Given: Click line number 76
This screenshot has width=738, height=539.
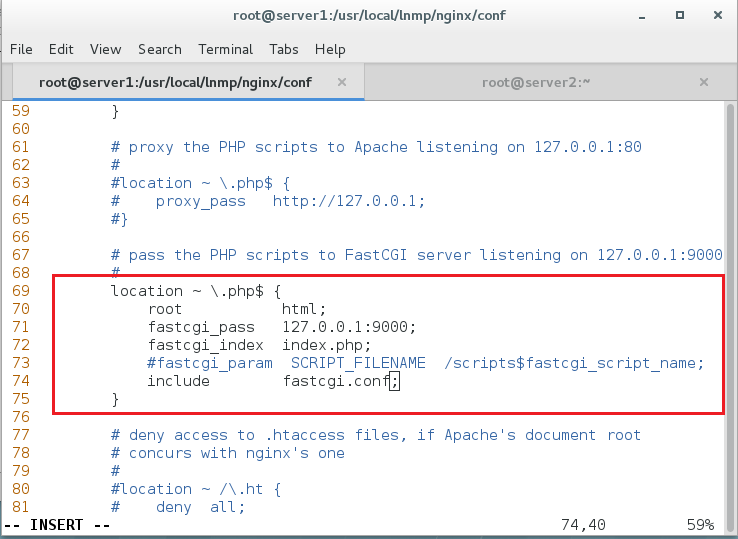Looking at the screenshot, I should 21,417.
